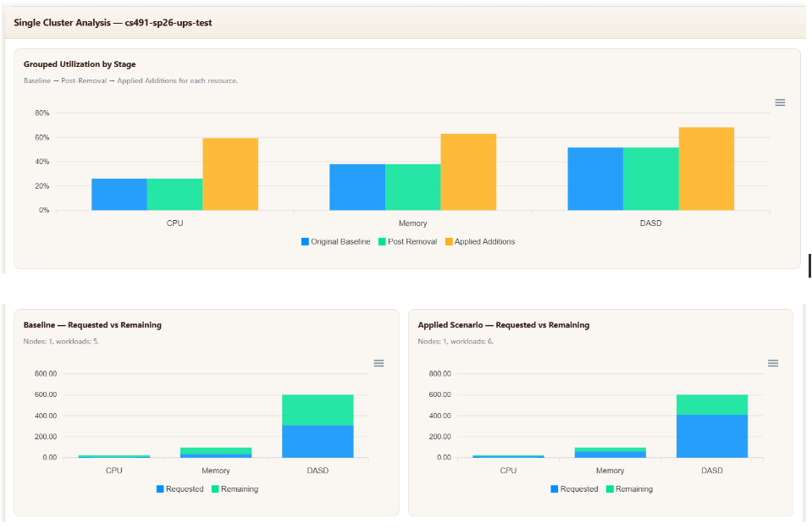
Task: Click DASD Requested segment in Baseline chart
Action: point(318,442)
